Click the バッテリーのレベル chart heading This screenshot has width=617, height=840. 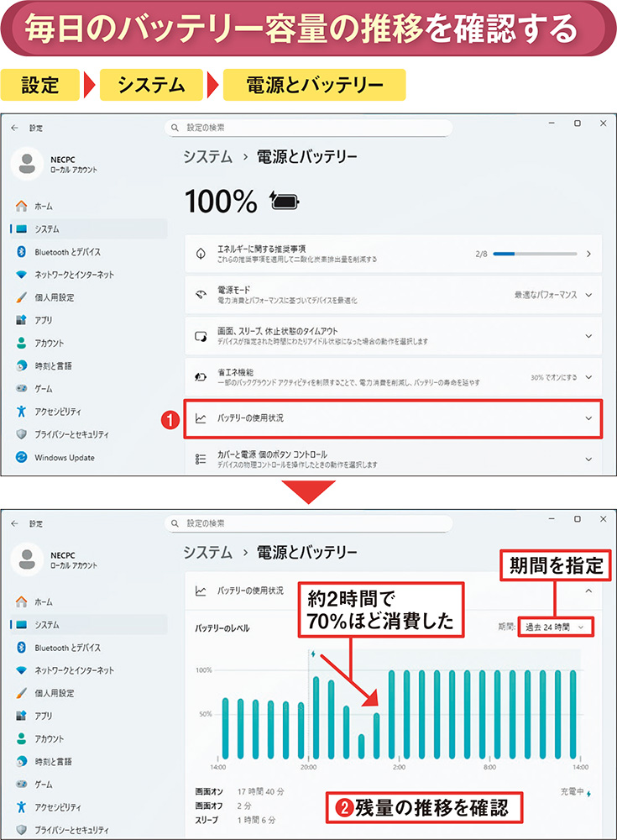[222, 627]
